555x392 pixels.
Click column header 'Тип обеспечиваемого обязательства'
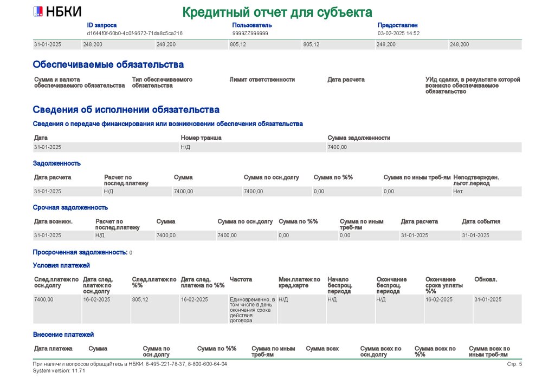[162, 82]
